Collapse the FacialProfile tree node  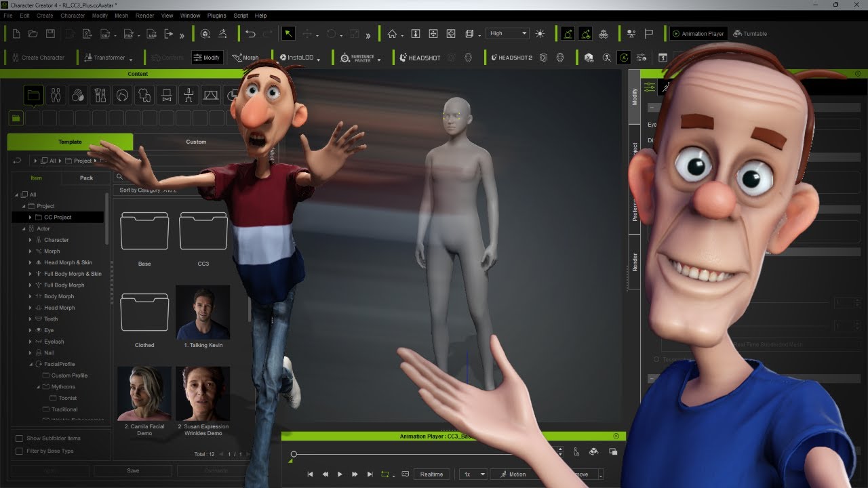coord(30,364)
